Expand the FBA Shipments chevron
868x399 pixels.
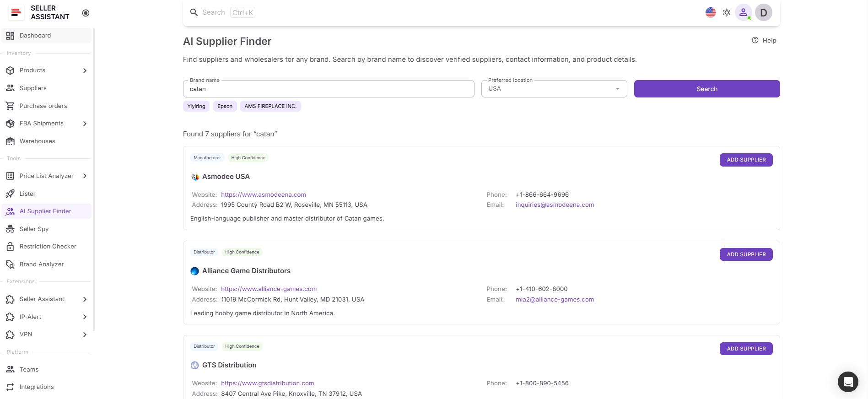point(85,124)
